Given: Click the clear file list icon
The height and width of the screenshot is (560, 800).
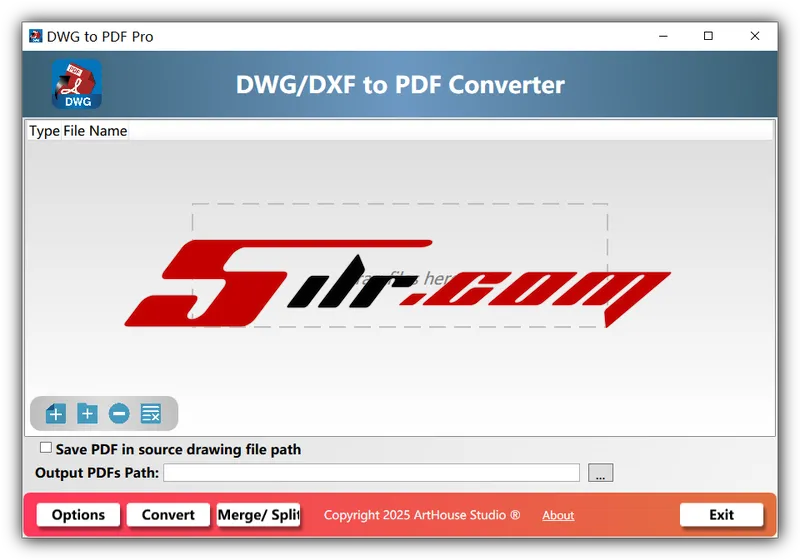Looking at the screenshot, I should pos(151,413).
